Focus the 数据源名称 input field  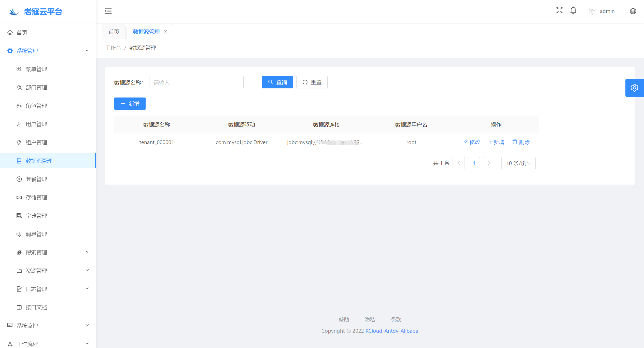pyautogui.click(x=196, y=82)
